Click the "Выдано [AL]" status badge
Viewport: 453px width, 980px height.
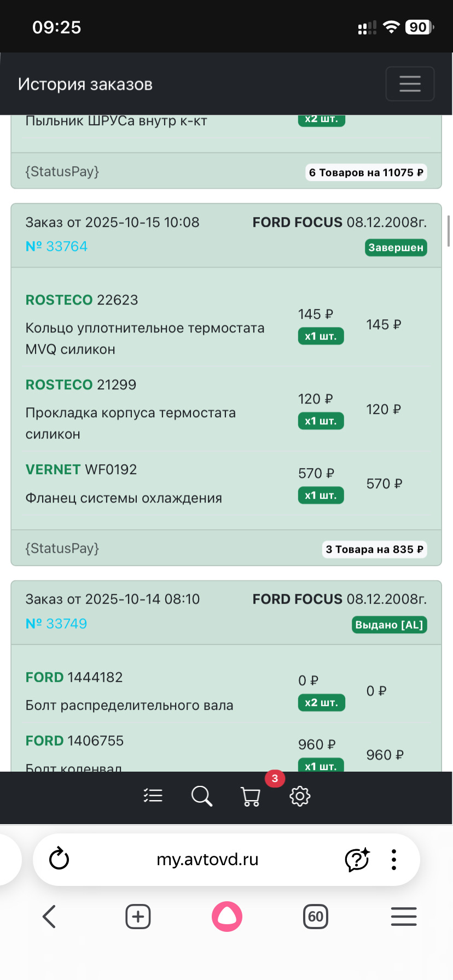(x=389, y=625)
